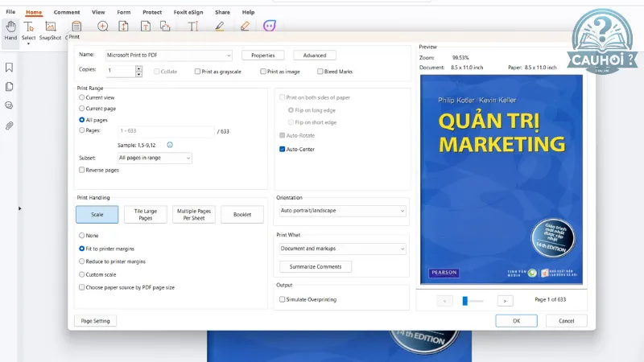The width and height of the screenshot is (644, 362).
Task: Open the Form ribbon tab
Action: point(124,12)
